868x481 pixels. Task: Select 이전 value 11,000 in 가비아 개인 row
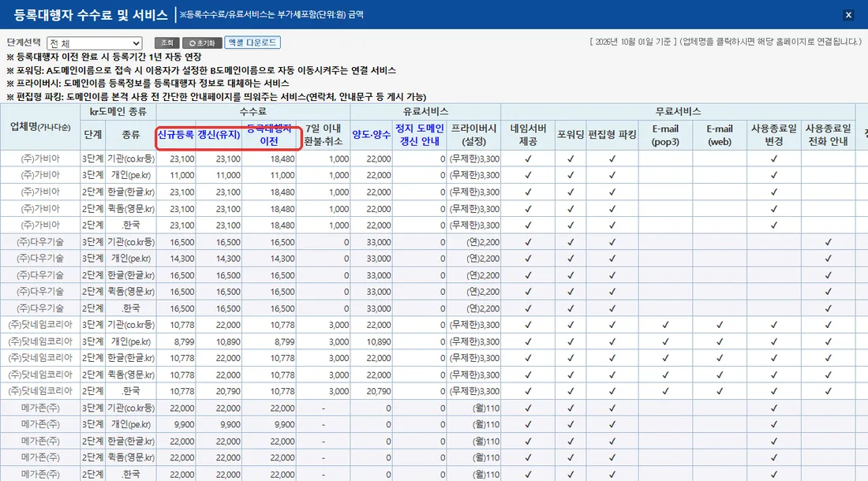(282, 175)
